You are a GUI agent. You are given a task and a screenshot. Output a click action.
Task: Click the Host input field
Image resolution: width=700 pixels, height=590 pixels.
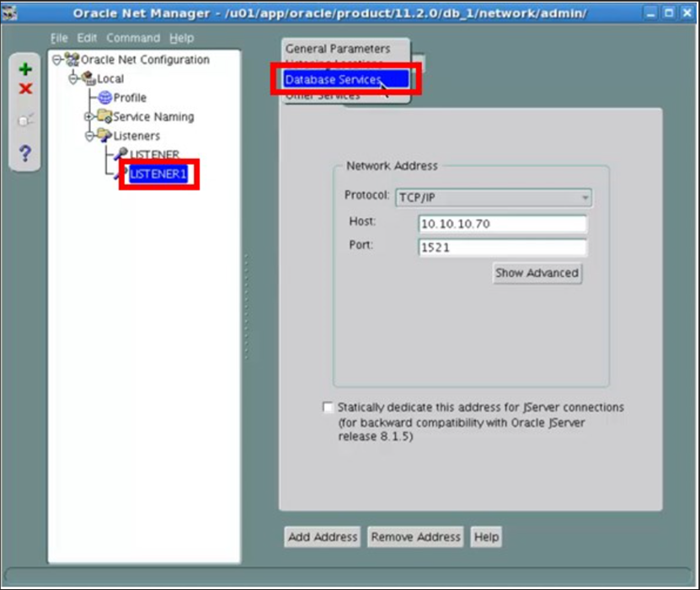pyautogui.click(x=503, y=224)
